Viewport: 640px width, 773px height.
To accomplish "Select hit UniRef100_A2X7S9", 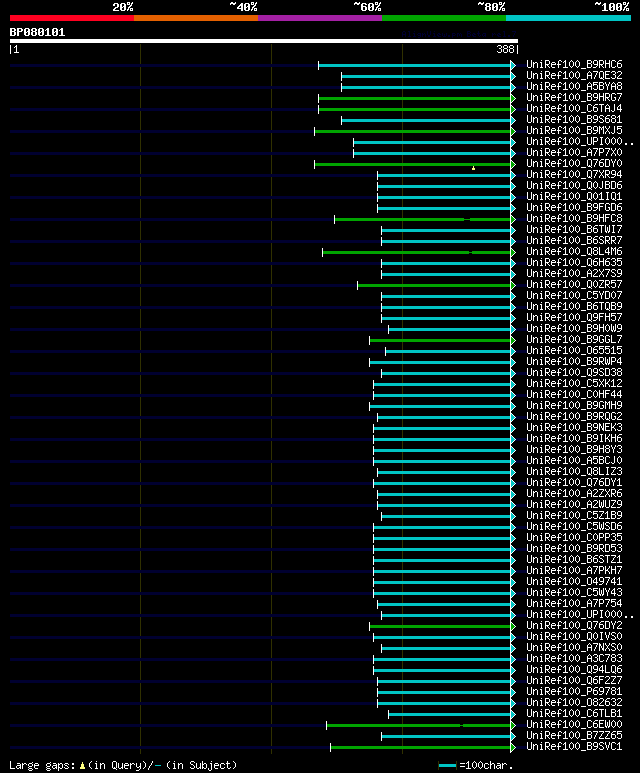I will pos(574,274).
